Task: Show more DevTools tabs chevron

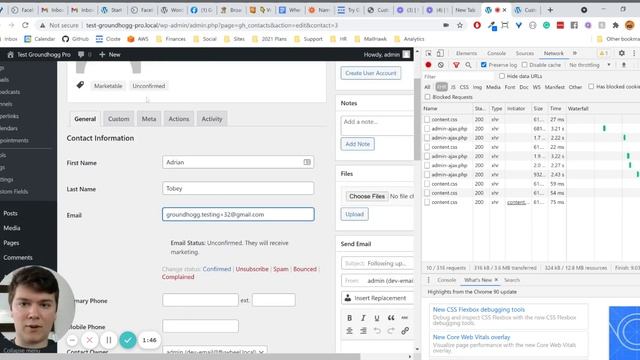Action: (575, 53)
